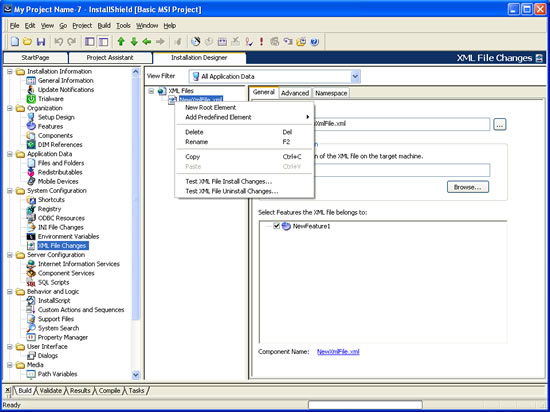Screen dimensions: 550x412
Task: Open SQL Scripts view
Action: (x=54, y=282)
